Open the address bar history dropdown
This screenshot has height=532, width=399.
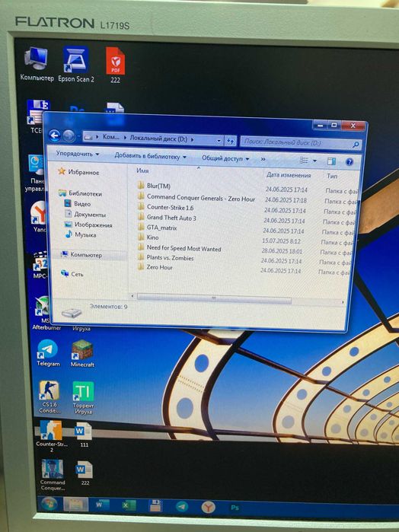[219, 141]
